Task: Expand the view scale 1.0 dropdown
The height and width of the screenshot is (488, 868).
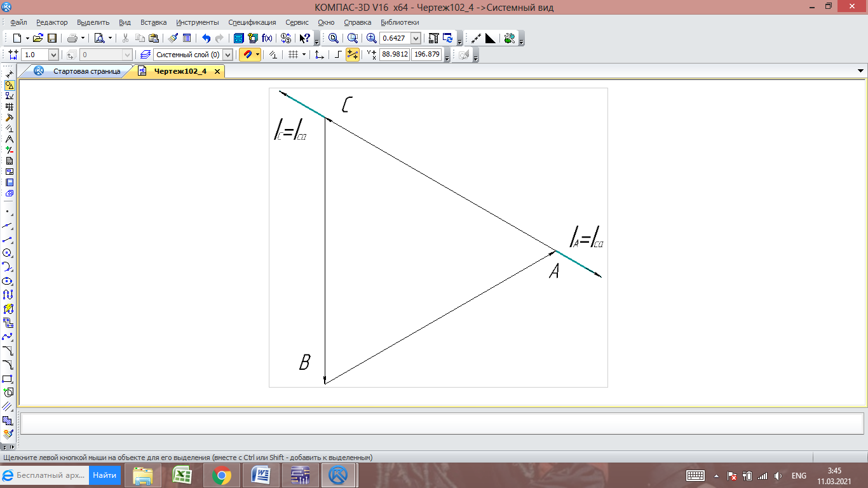Action: pos(53,55)
